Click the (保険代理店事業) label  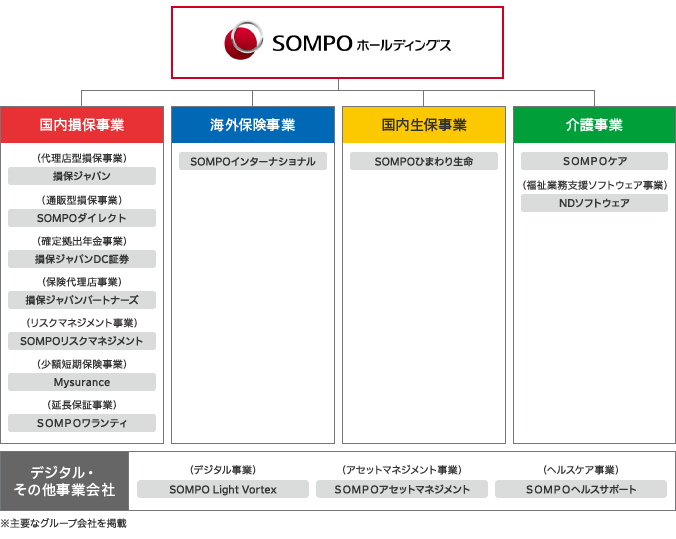82,282
